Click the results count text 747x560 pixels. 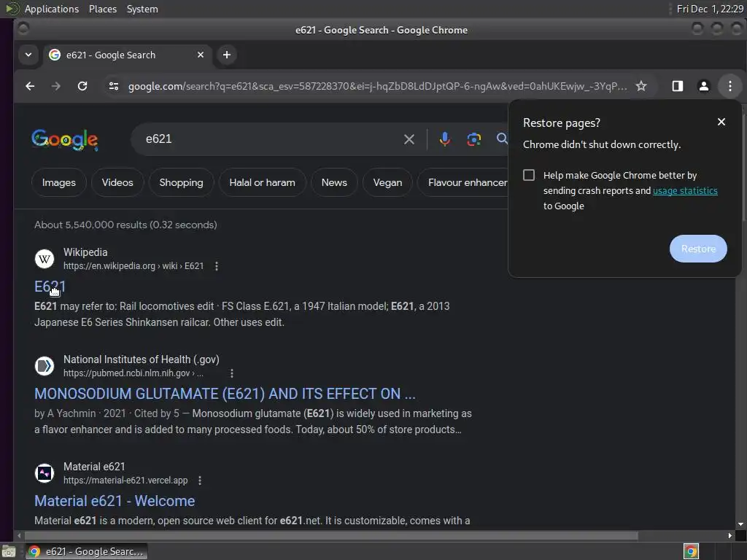[125, 225]
